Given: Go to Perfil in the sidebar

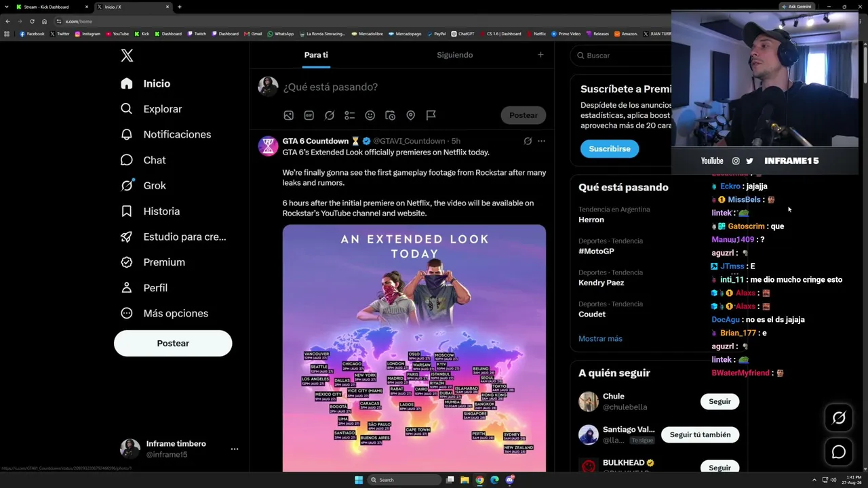Looking at the screenshot, I should (143, 287).
